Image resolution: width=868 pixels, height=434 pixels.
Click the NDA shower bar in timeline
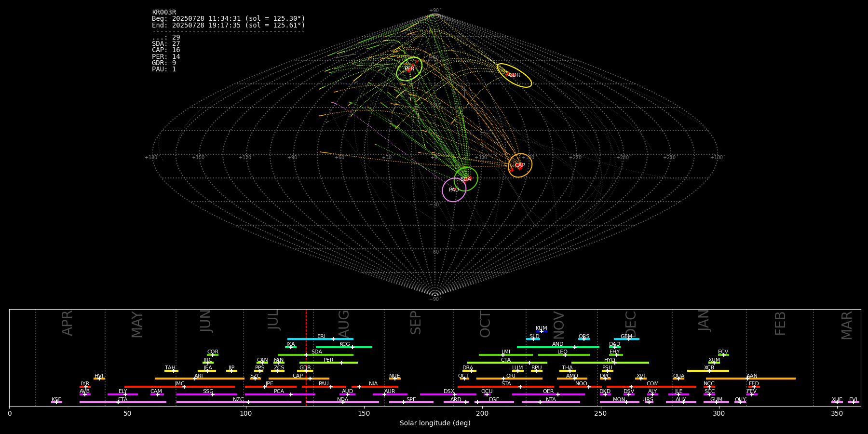[342, 402]
